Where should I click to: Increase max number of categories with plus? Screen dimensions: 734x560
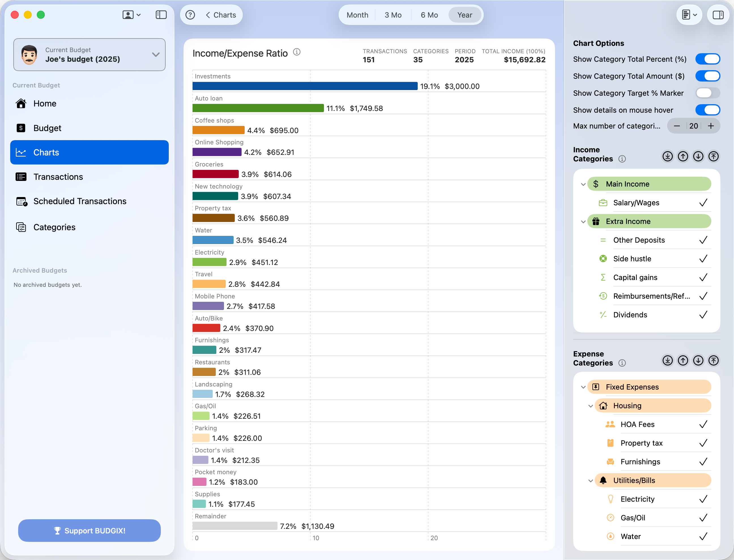coord(711,126)
